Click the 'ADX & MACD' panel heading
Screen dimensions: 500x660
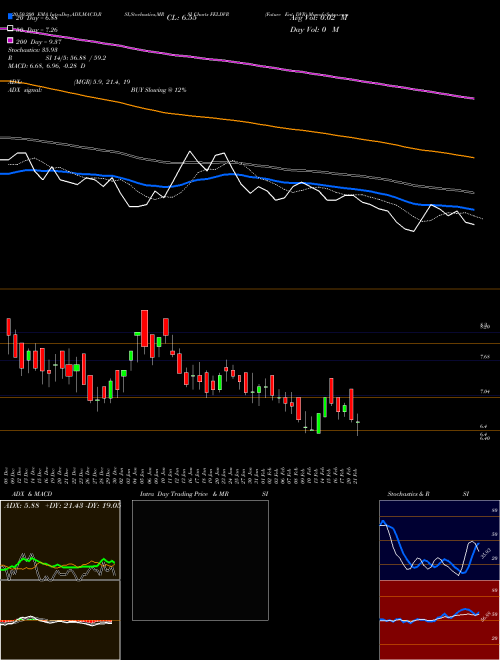pos(32,494)
